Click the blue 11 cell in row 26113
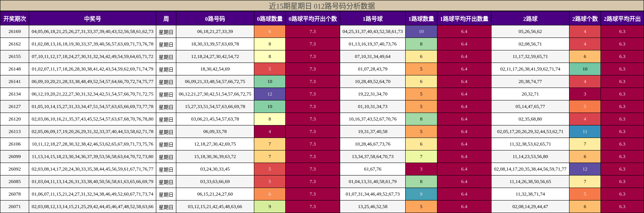This screenshot has height=213, width=644. click(585, 132)
